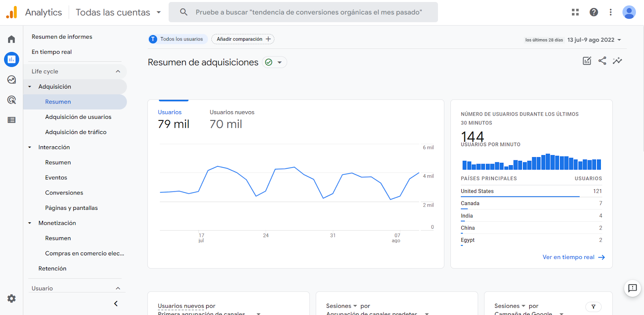The image size is (644, 315).
Task: Collapse the Monetización tree group
Action: (30, 223)
